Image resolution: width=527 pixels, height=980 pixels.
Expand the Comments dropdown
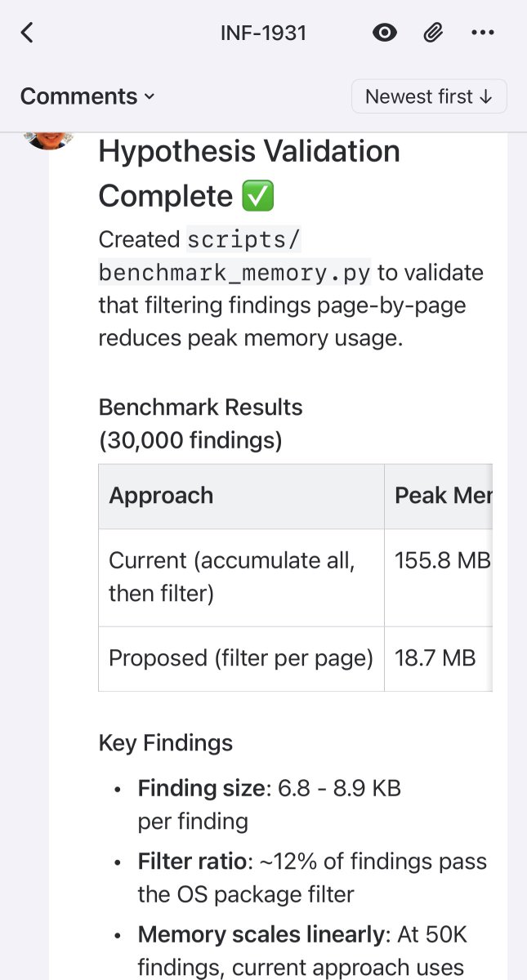(87, 96)
